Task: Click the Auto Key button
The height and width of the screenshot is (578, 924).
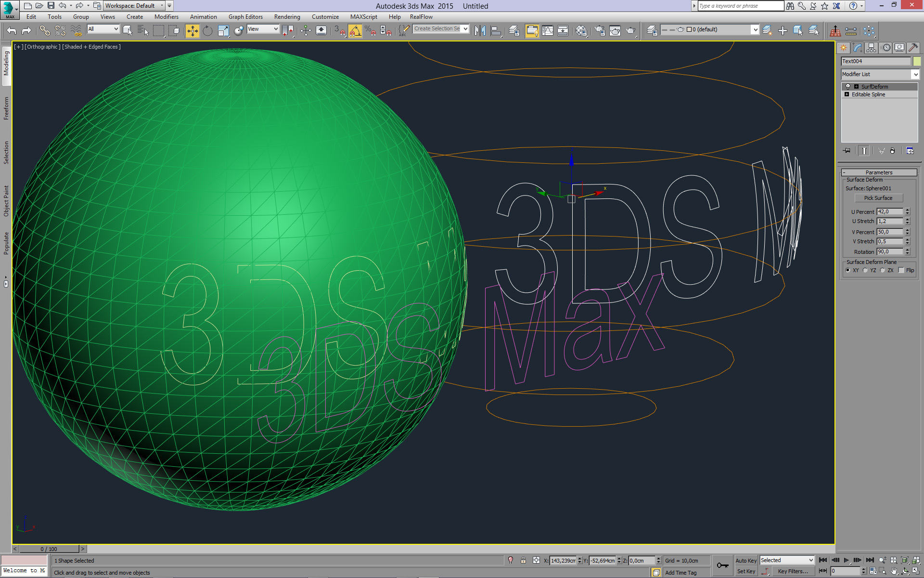Action: coord(745,560)
